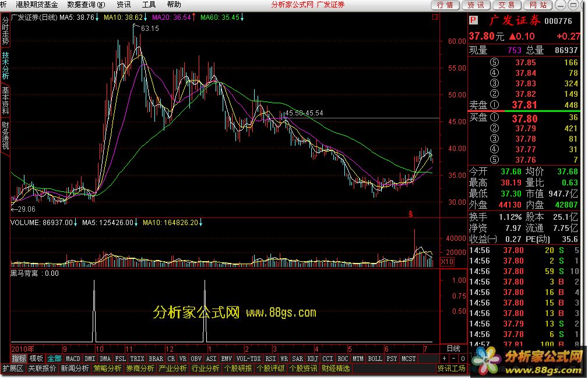Click the 0 reset button beside MCST

tap(462, 359)
